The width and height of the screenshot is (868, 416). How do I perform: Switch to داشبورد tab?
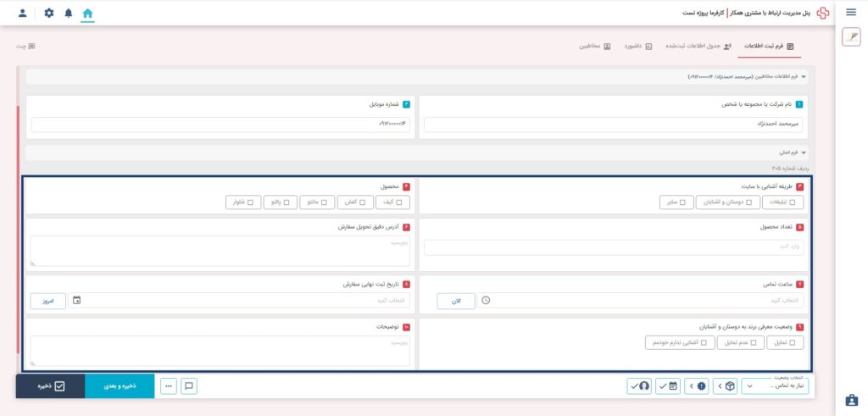[x=638, y=47]
